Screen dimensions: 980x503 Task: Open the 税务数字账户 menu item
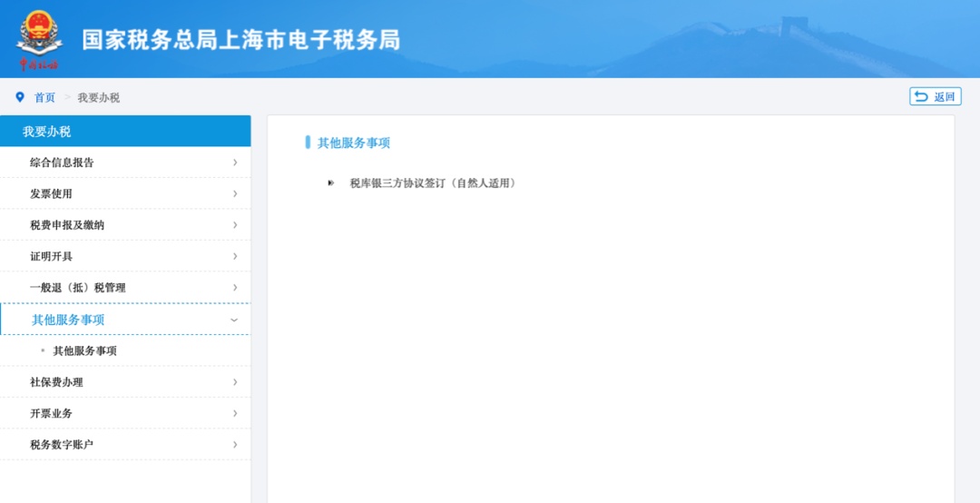(x=62, y=445)
